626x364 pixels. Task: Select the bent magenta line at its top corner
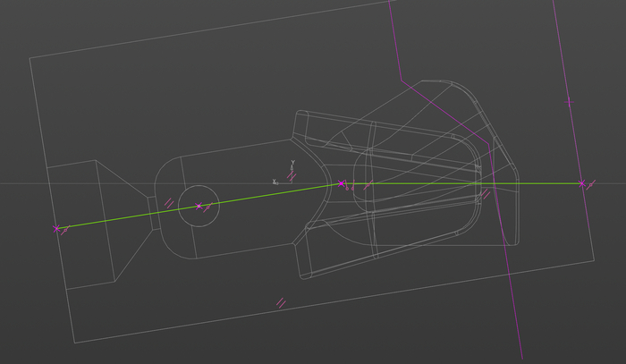[x=402, y=80]
